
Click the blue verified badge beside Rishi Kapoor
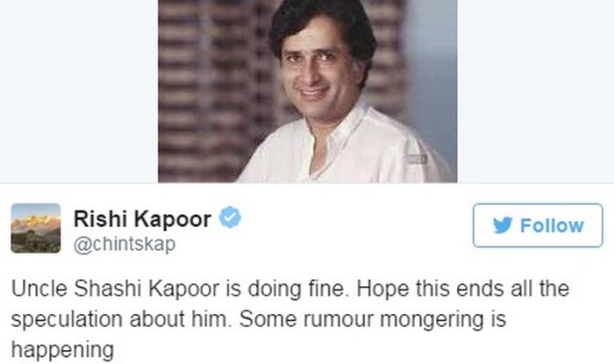230,218
